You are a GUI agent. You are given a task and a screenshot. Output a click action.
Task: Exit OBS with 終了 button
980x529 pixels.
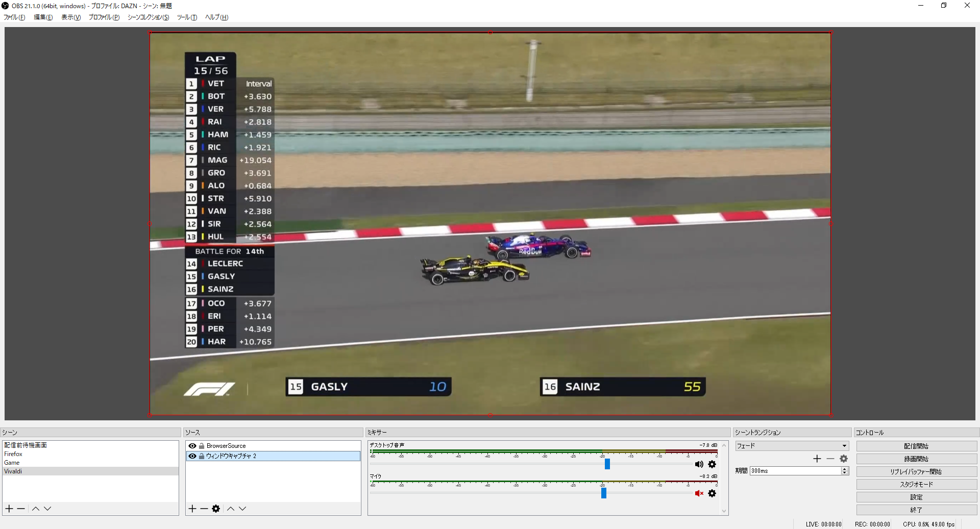[916, 510]
